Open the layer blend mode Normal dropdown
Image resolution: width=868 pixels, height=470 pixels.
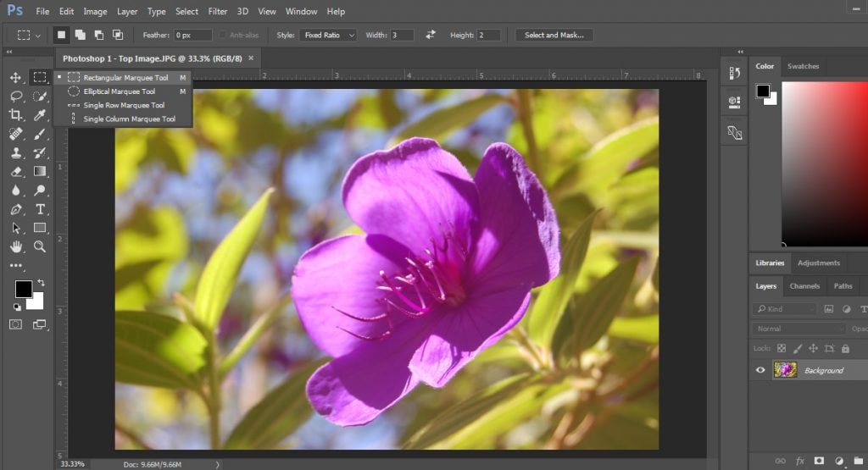[x=799, y=329]
